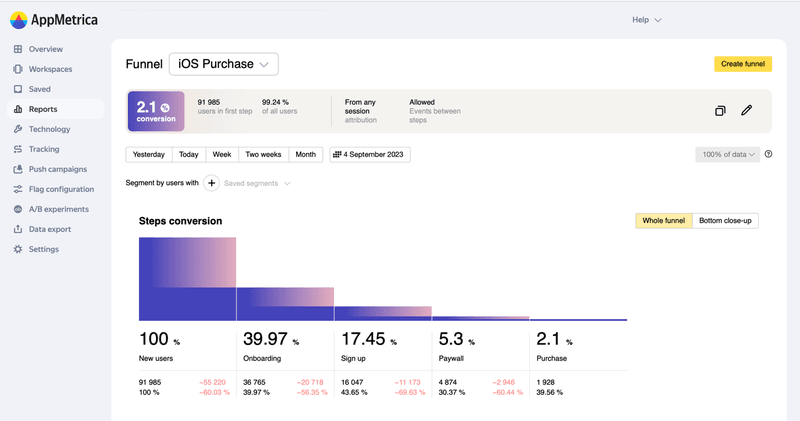
Task: Select the Whole funnel view toggle
Action: coord(664,220)
